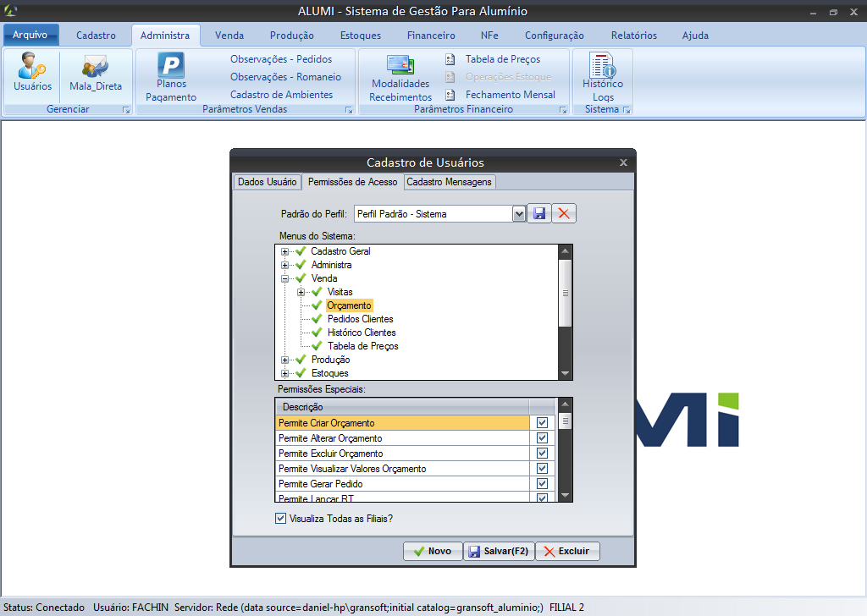Switch to the Produção ribbon tab
The image size is (867, 616).
click(x=291, y=36)
